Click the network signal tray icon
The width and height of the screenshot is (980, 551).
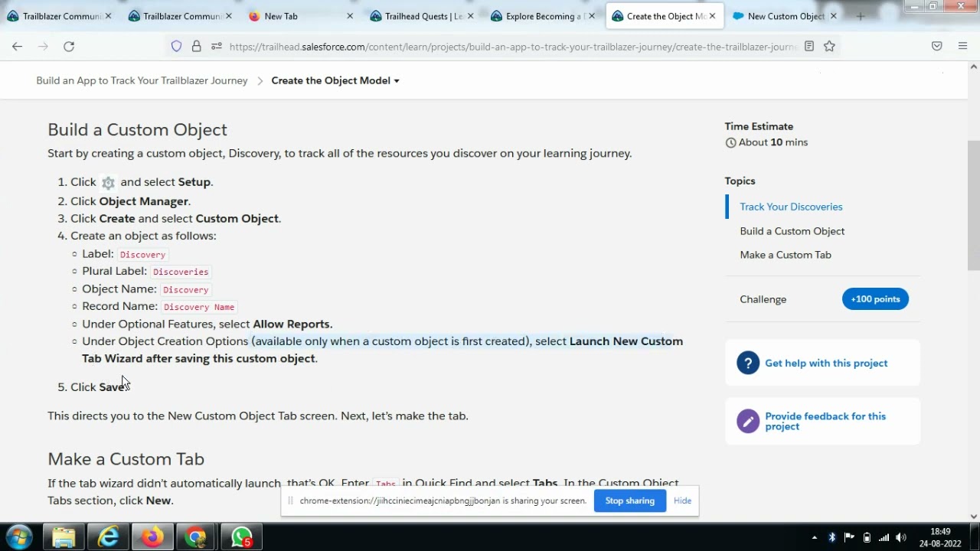click(x=884, y=537)
